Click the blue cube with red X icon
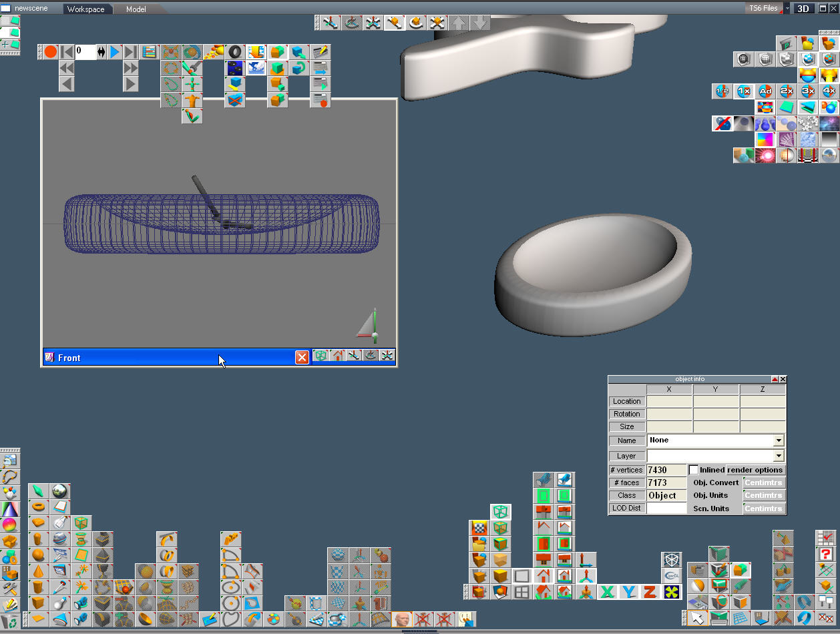 [x=235, y=100]
